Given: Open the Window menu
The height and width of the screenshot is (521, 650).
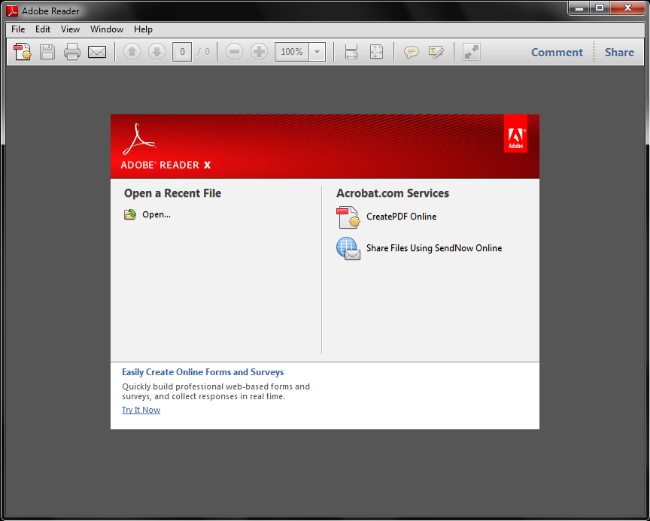Looking at the screenshot, I should point(107,29).
